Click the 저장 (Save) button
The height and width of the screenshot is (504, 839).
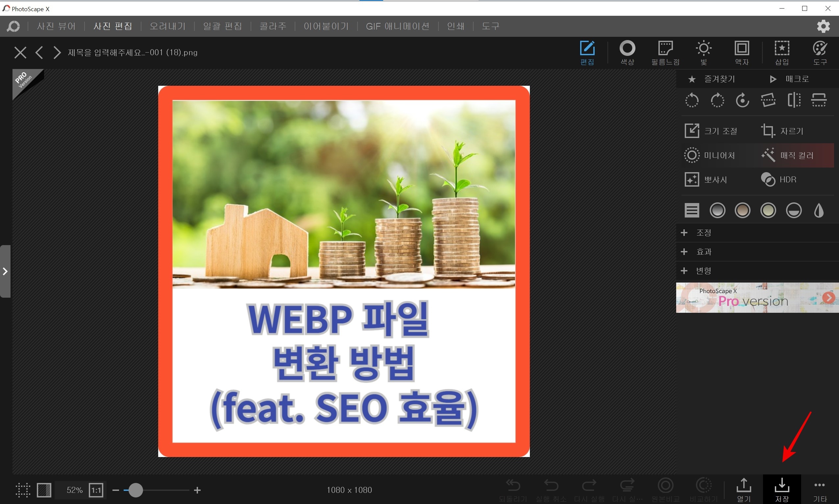(781, 489)
